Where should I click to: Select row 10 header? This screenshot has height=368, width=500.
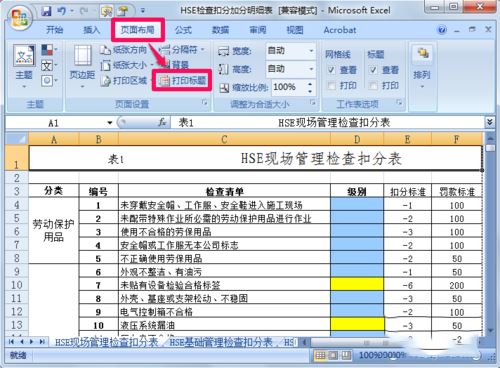[17, 284]
